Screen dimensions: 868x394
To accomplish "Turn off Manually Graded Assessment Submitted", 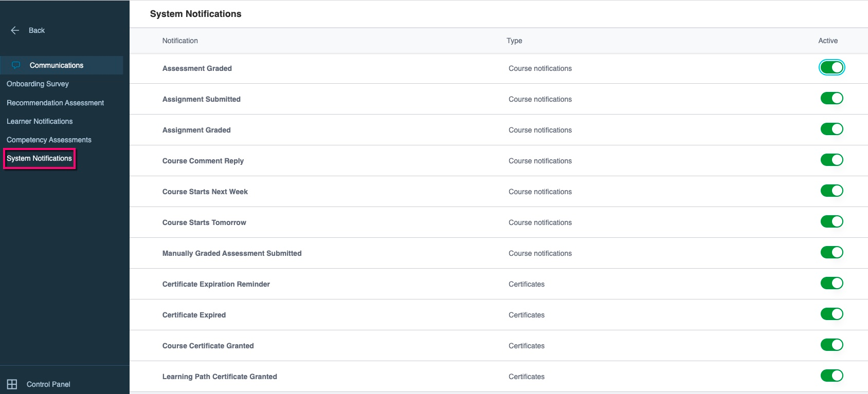I will click(831, 252).
